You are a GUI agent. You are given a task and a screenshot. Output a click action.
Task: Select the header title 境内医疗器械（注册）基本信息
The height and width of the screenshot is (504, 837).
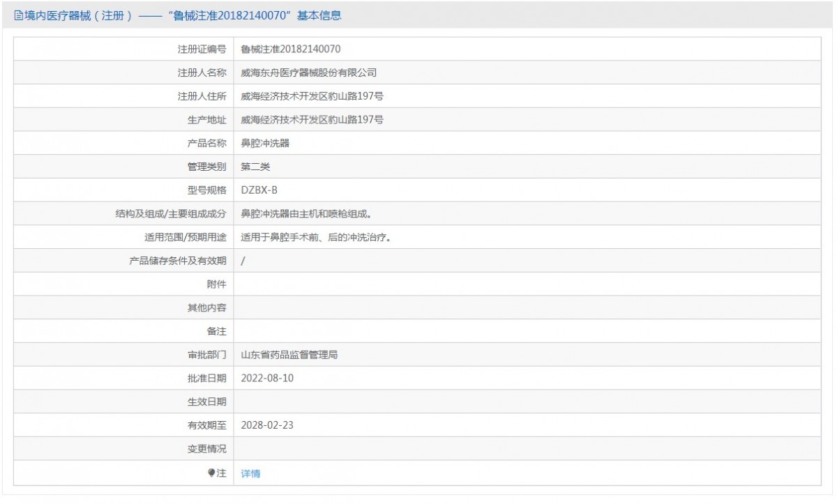click(x=183, y=15)
